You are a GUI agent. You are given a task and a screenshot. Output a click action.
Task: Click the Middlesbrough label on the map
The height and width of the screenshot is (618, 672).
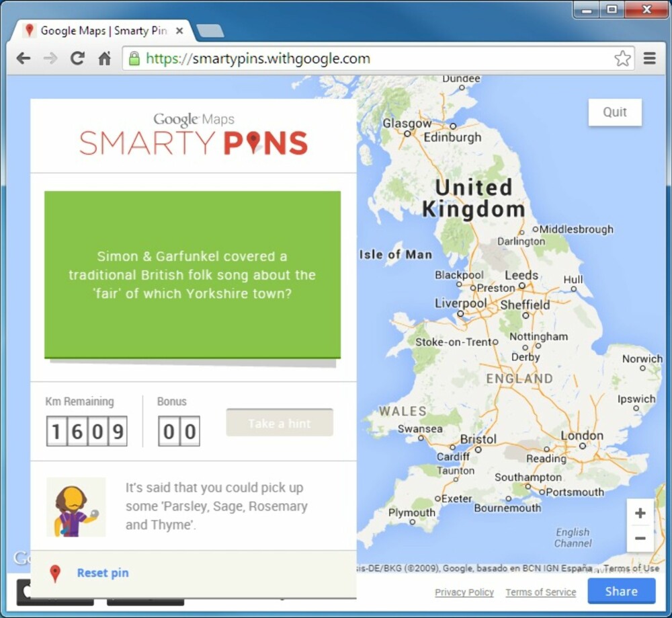(x=576, y=229)
